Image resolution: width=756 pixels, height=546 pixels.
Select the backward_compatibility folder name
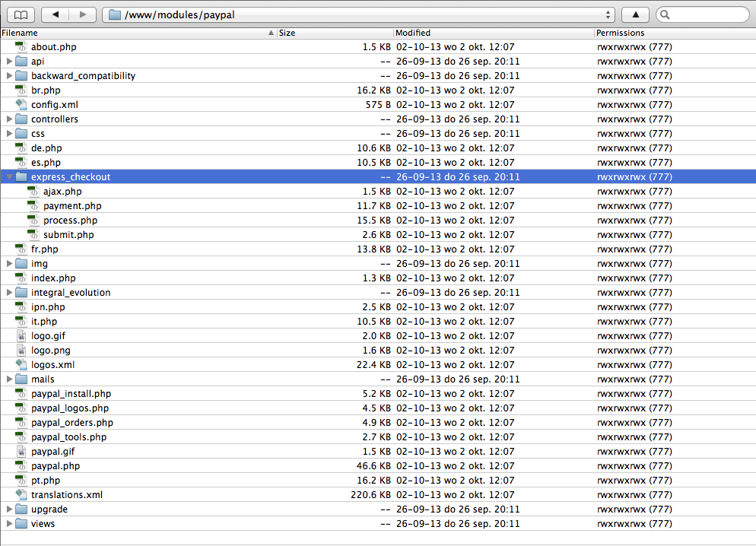coord(84,75)
